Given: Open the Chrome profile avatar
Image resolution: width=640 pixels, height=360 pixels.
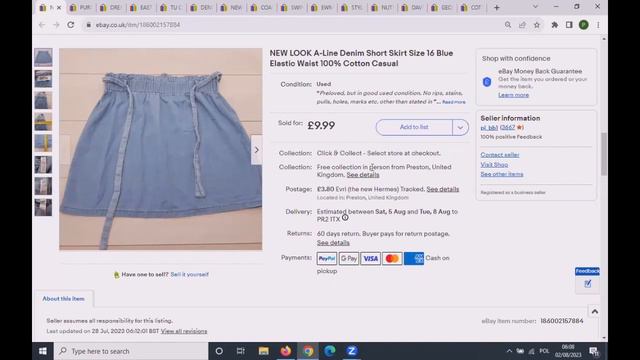Looking at the screenshot, I should click(x=584, y=25).
